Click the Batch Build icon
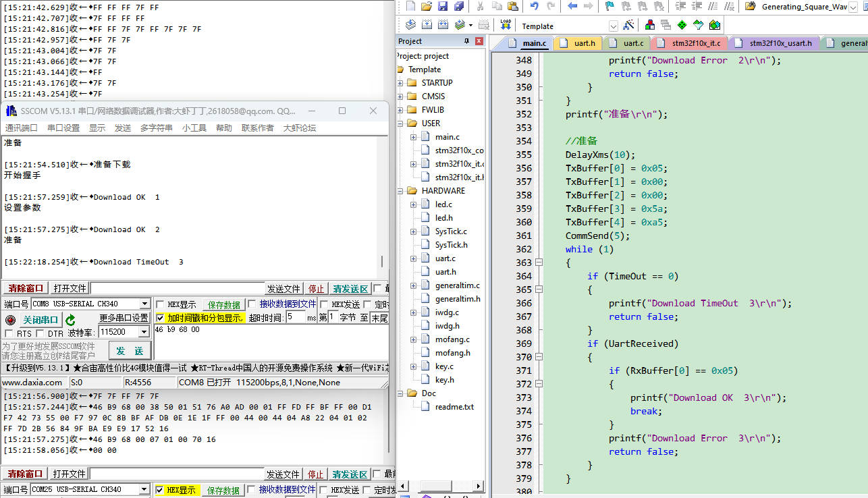 point(462,25)
